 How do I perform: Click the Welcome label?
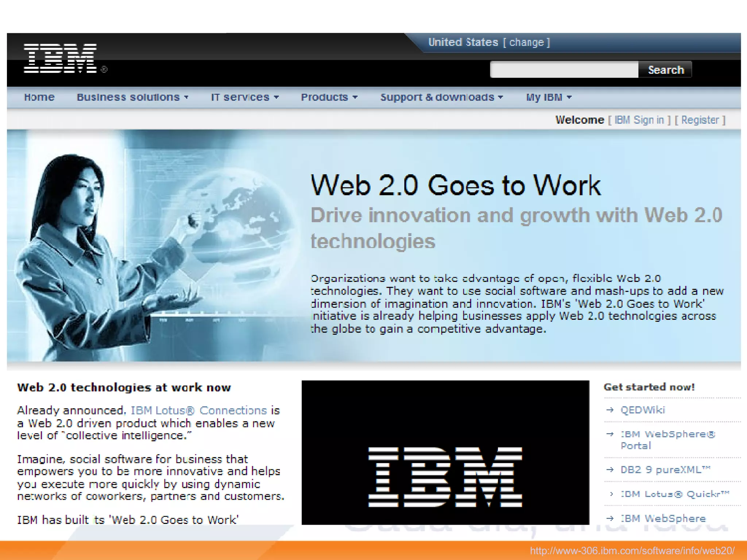(580, 120)
